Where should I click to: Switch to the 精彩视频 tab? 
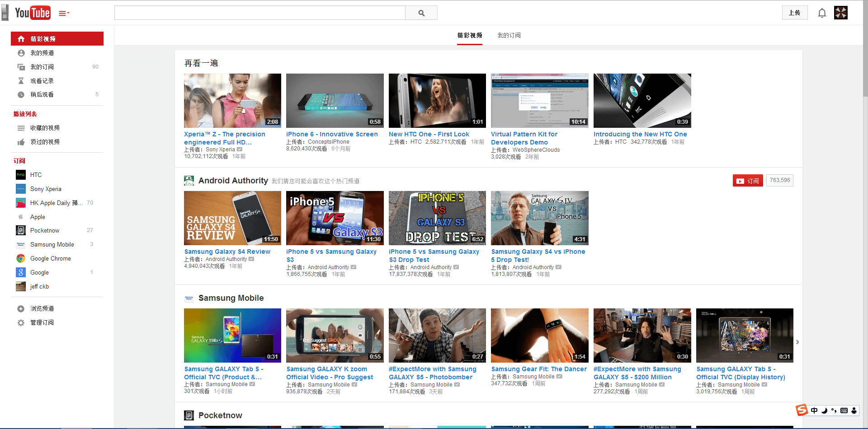click(x=470, y=35)
